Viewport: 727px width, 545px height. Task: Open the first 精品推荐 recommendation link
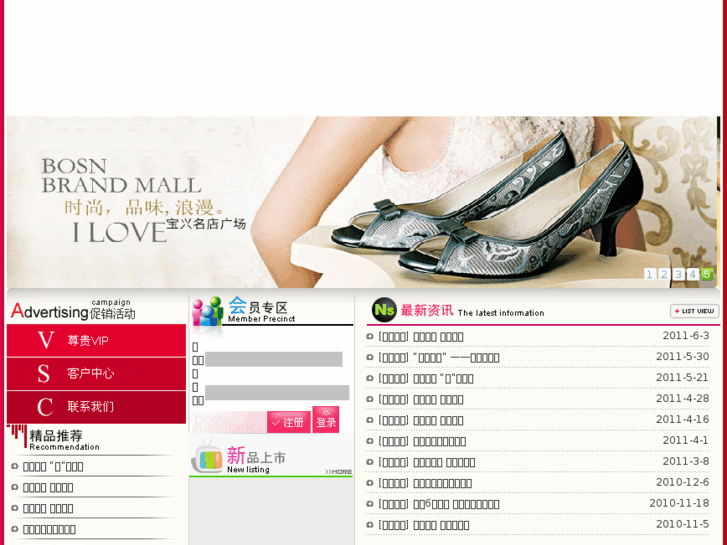[53, 467]
